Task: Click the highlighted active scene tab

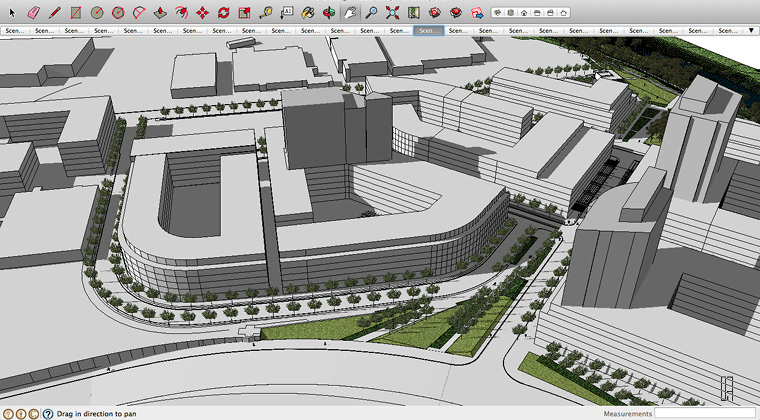Action: coord(428,31)
